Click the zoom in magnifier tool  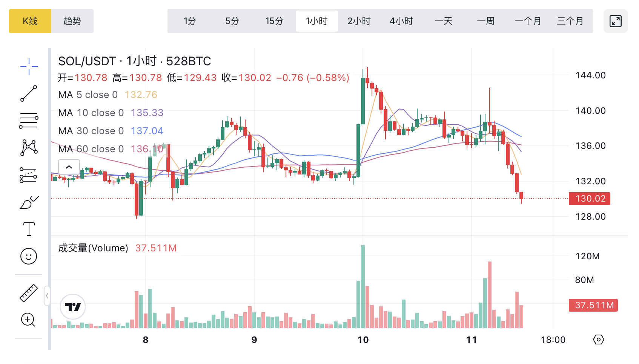coord(29,320)
